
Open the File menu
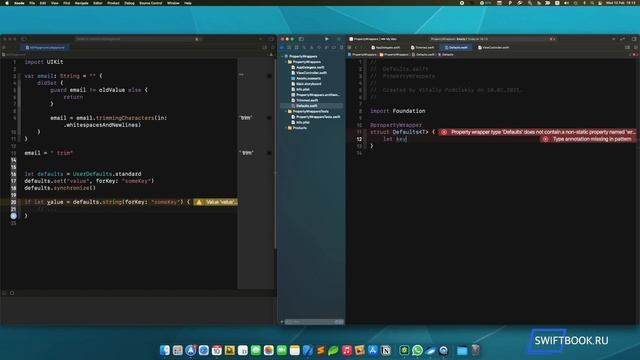[32, 3]
